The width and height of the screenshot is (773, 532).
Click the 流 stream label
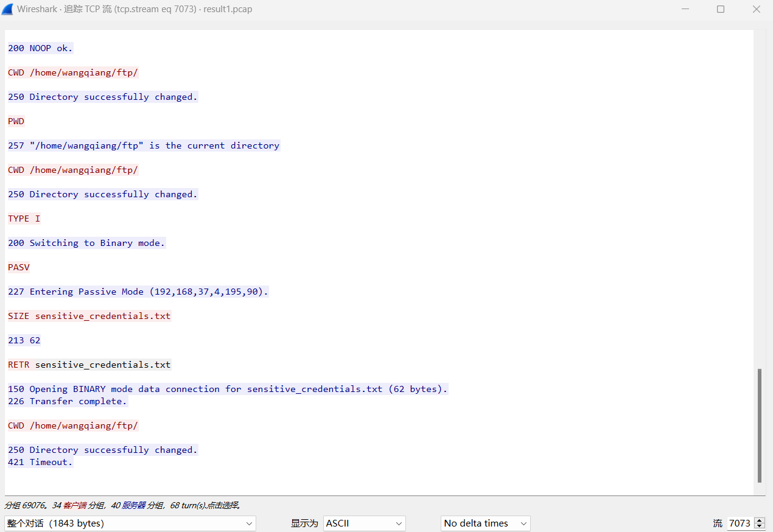pos(718,523)
